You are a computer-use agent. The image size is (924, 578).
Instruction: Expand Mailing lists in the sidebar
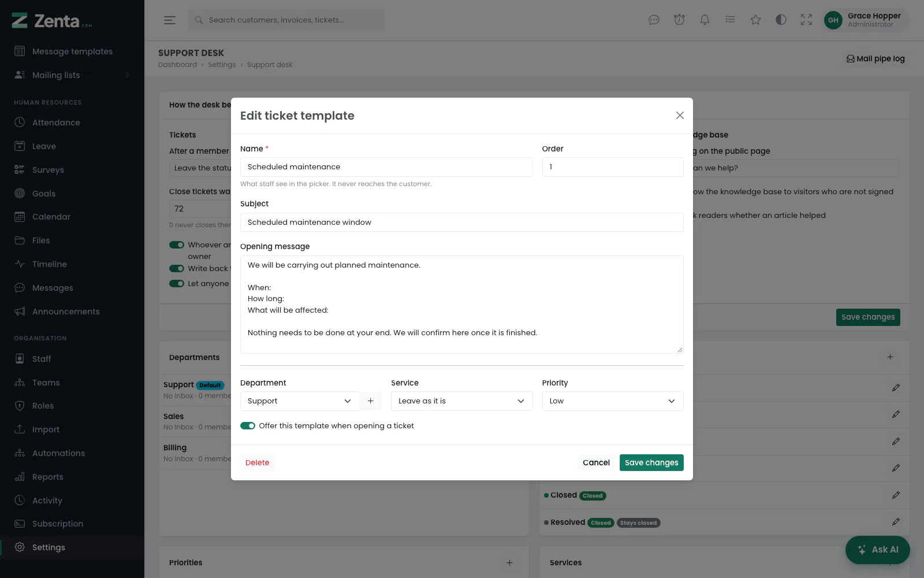pyautogui.click(x=72, y=75)
